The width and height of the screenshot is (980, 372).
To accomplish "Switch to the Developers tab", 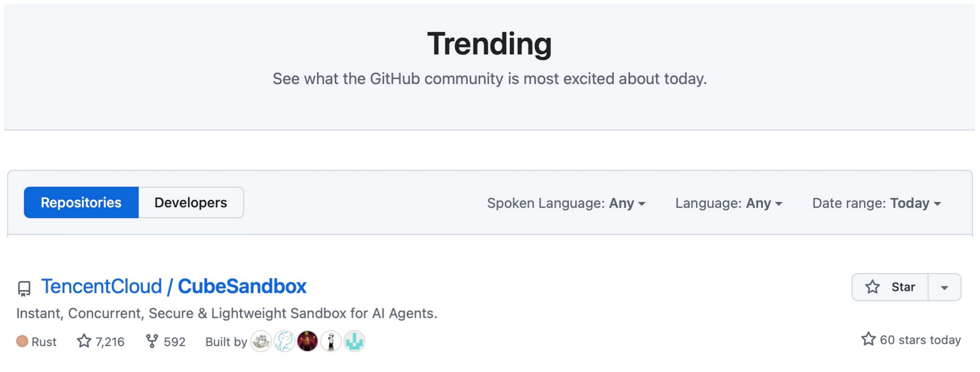I will (191, 203).
